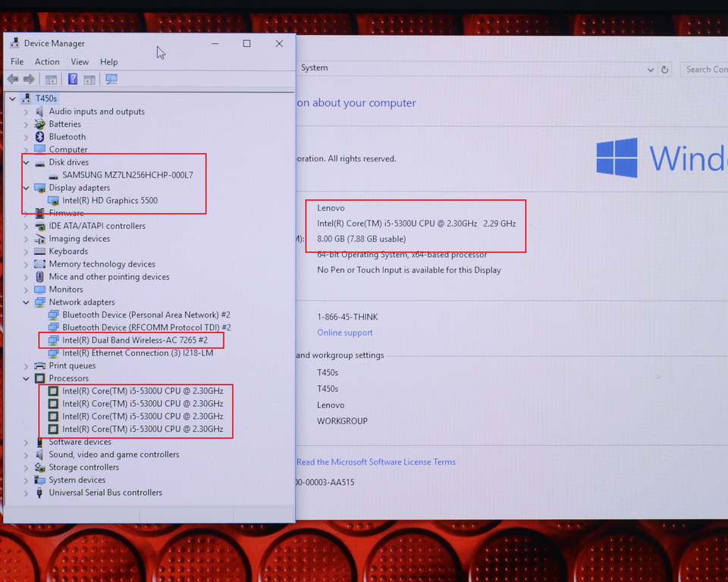Screen dimensions: 728x582
Task: Click the Network adapters category icon
Action: tap(40, 302)
